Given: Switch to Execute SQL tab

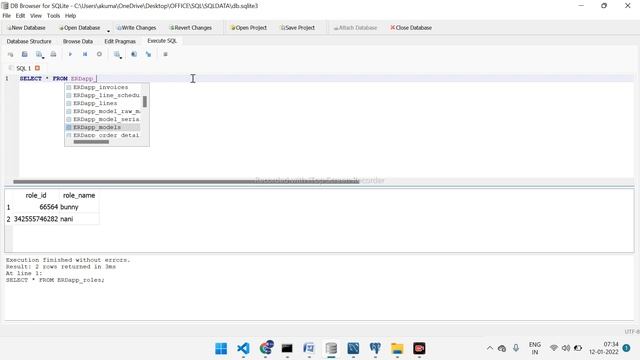Looking at the screenshot, I should click(x=162, y=41).
